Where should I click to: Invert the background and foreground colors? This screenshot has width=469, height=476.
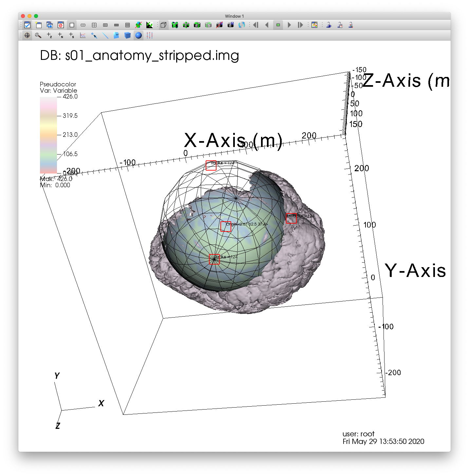pos(150,25)
